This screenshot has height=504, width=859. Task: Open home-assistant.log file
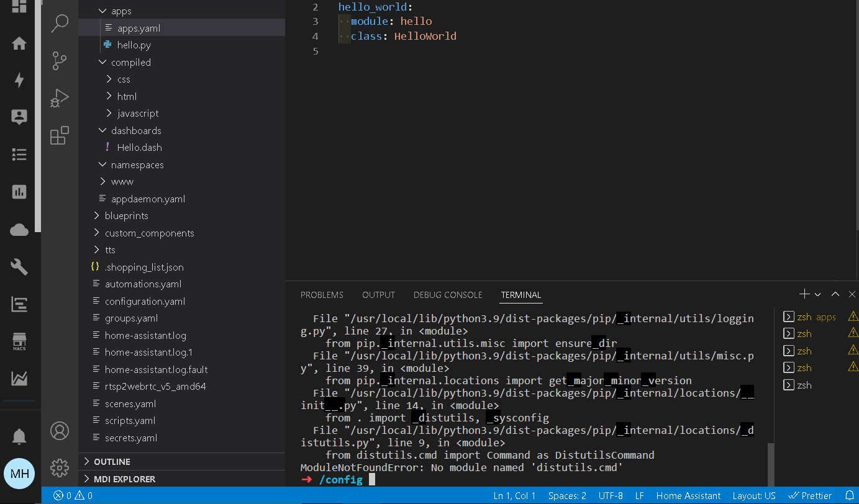145,335
